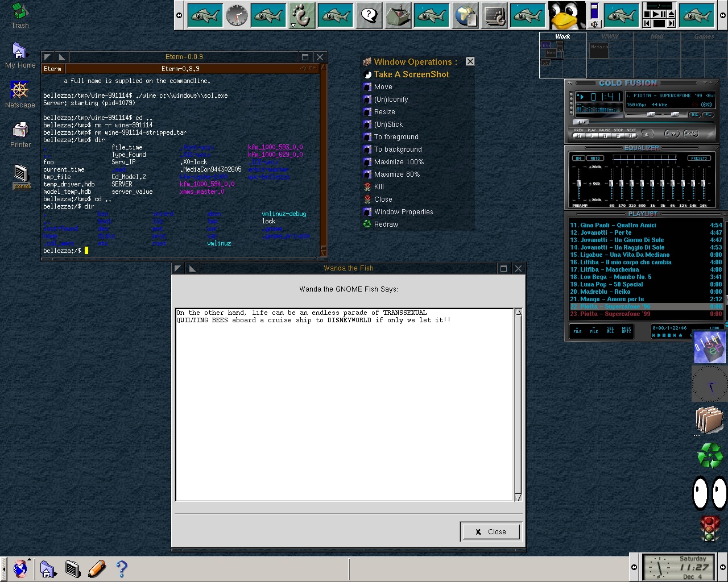Skip to the next track in the player
The image size is (728, 582).
click(631, 135)
